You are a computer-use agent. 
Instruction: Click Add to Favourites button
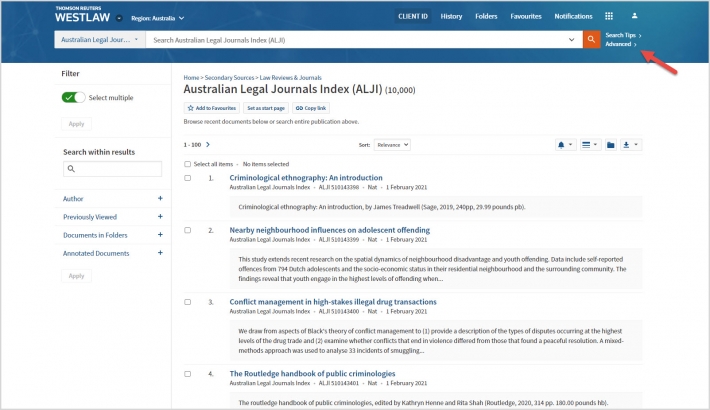tap(211, 108)
